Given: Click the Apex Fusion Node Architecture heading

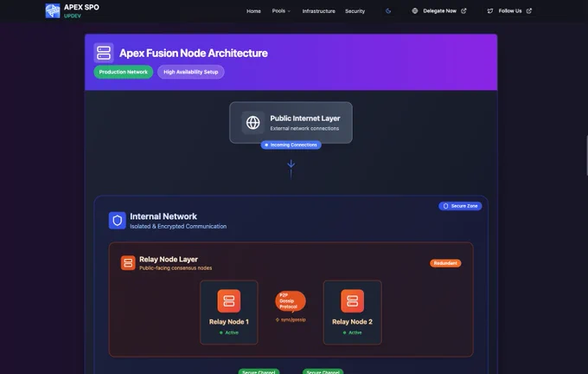Looking at the screenshot, I should [194, 54].
